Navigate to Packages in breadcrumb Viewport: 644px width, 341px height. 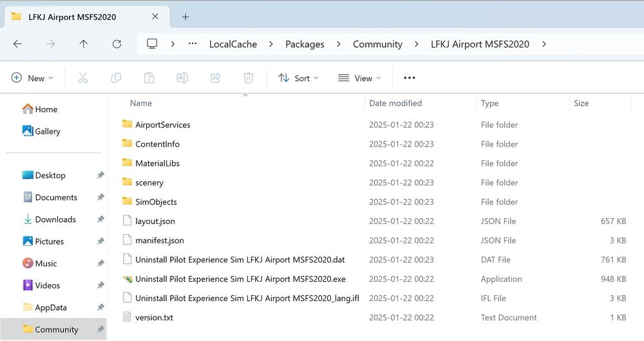[305, 44]
